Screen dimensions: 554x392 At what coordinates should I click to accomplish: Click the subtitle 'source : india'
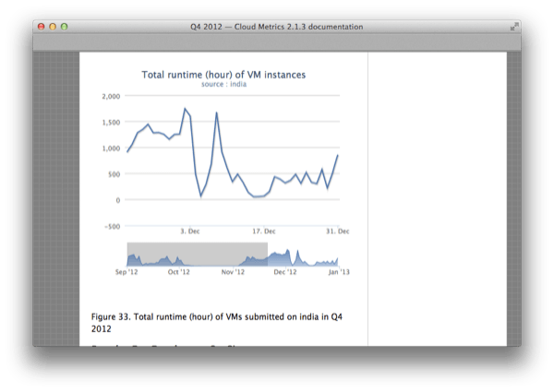point(224,84)
